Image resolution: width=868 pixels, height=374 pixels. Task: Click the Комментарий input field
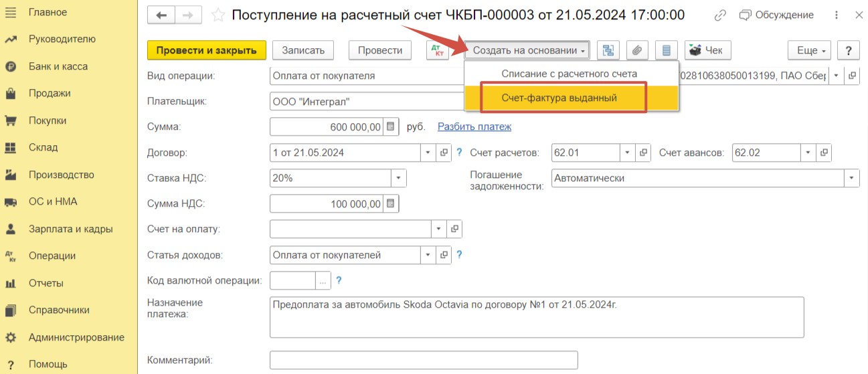click(424, 361)
